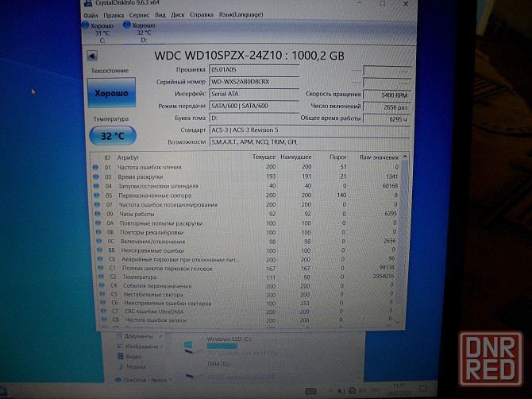Image resolution: width=532 pixels, height=399 pixels.
Task: Open the Правка menu
Action: (x=114, y=15)
